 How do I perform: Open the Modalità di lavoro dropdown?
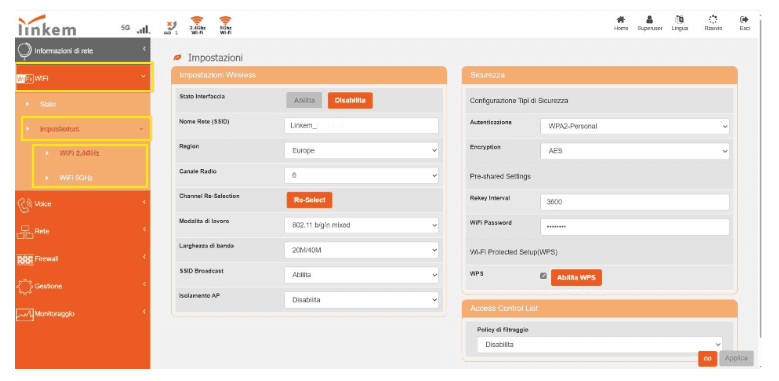362,225
